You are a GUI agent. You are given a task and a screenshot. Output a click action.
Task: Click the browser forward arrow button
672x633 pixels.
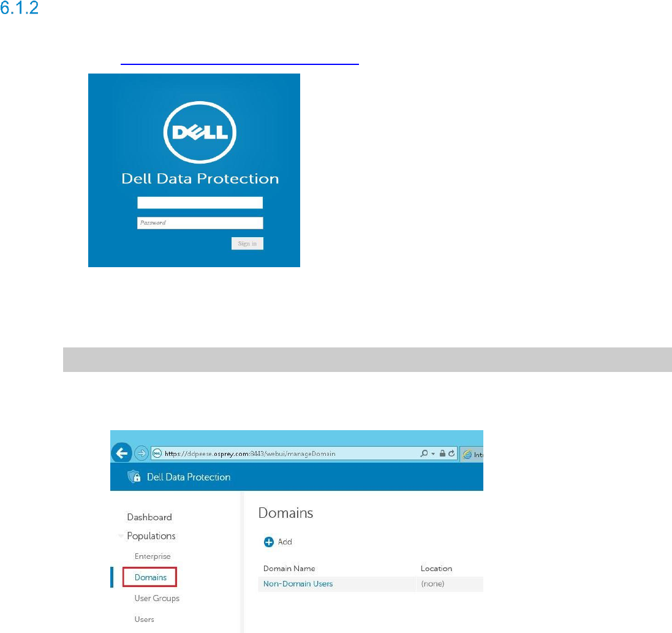pyautogui.click(x=142, y=453)
